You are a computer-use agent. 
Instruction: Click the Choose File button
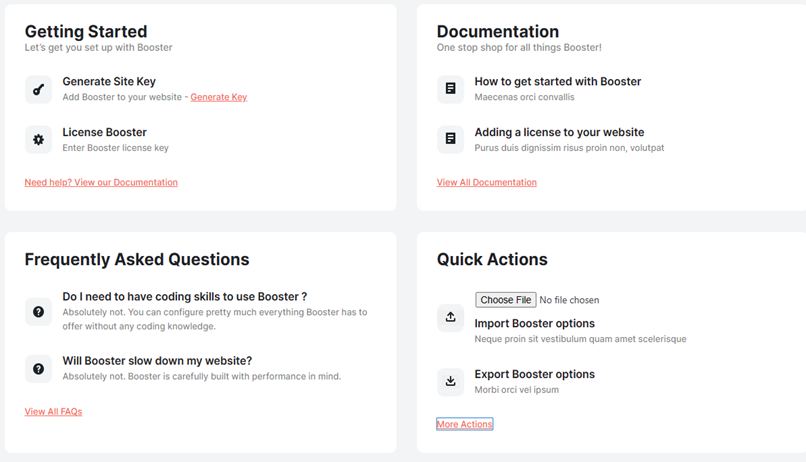(506, 300)
